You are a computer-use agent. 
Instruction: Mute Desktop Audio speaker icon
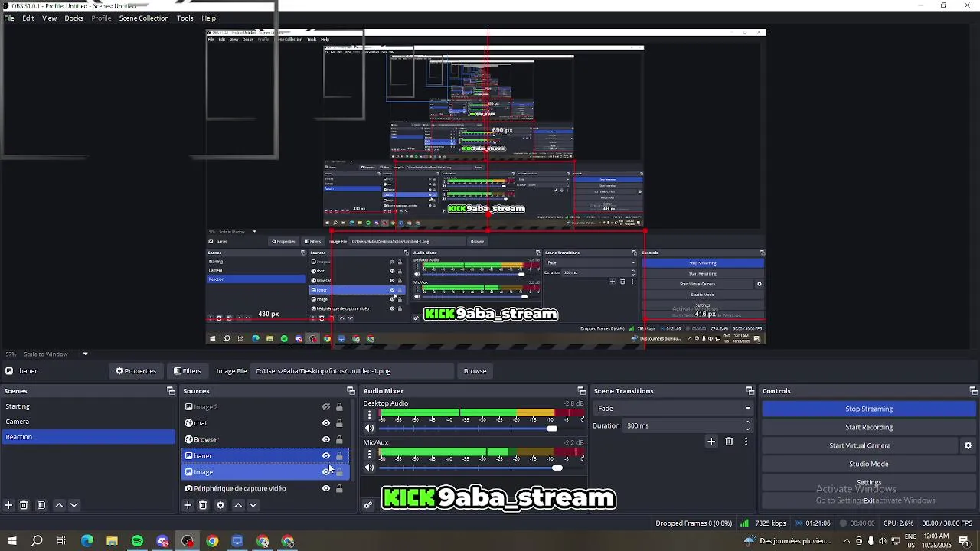(x=370, y=429)
